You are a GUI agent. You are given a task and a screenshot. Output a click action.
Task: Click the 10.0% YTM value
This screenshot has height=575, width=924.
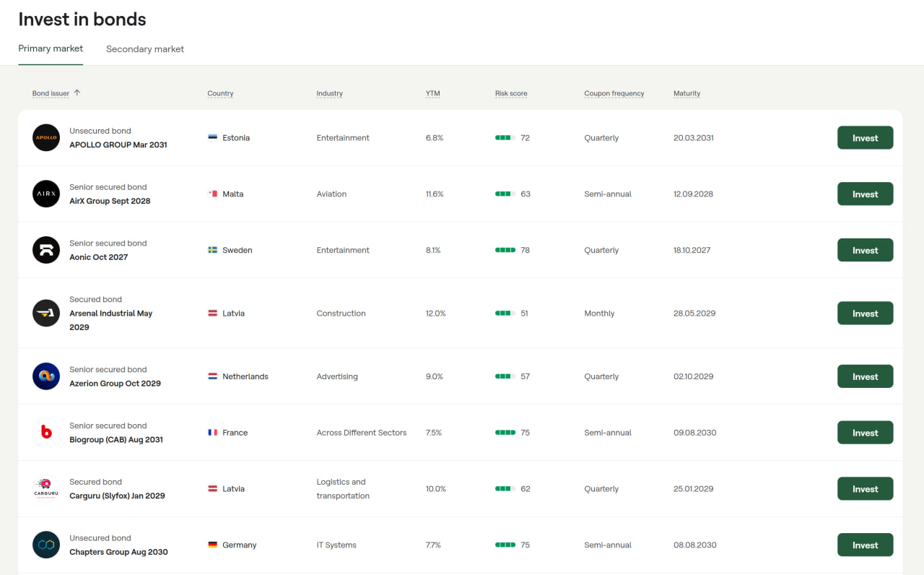pyautogui.click(x=436, y=489)
